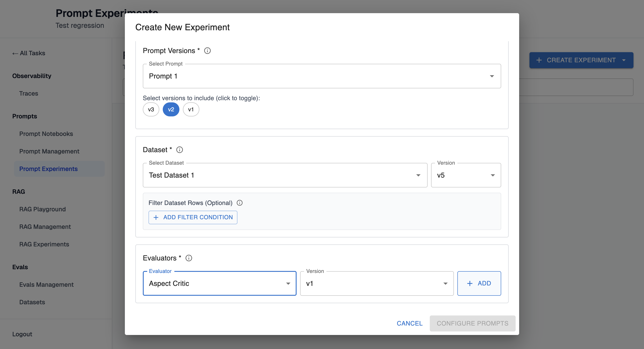Click the info icon beside Evaluators
The width and height of the screenshot is (644, 349).
coord(189,258)
